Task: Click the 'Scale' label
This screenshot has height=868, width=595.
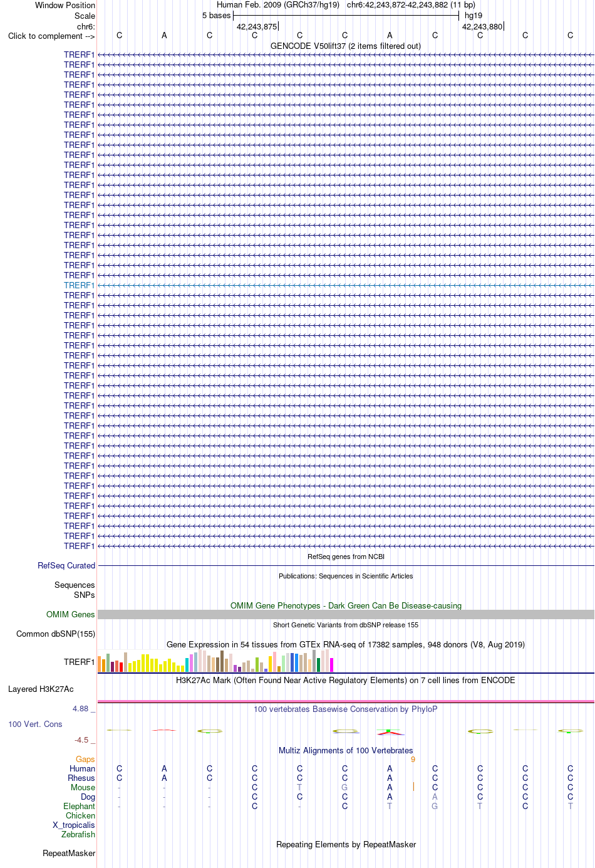Action: [85, 16]
